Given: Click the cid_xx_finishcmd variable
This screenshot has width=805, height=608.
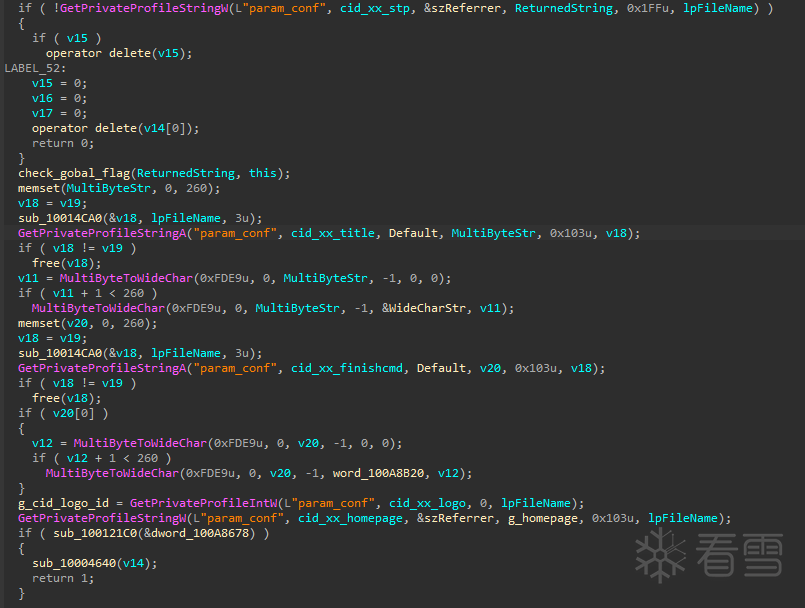Looking at the screenshot, I should click(x=347, y=368).
